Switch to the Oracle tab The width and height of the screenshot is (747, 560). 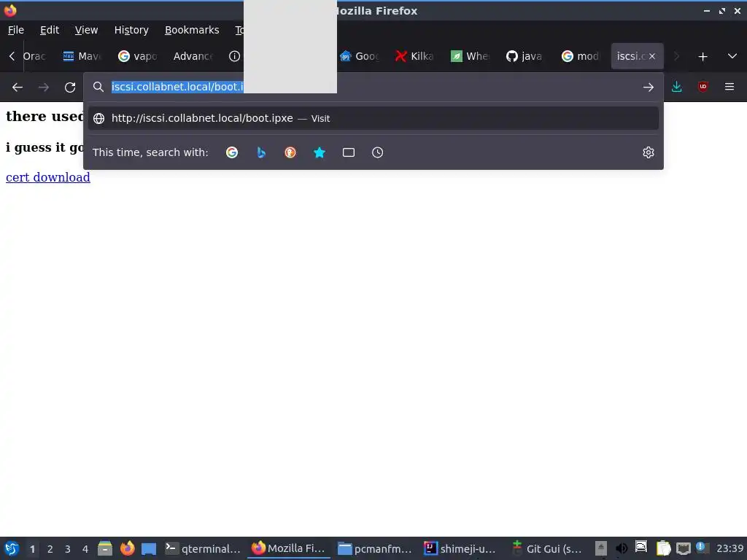pyautogui.click(x=34, y=56)
